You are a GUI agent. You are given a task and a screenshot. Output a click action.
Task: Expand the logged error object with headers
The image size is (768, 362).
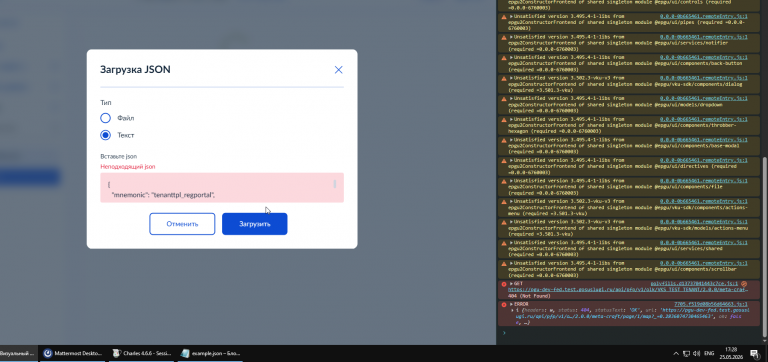512,311
